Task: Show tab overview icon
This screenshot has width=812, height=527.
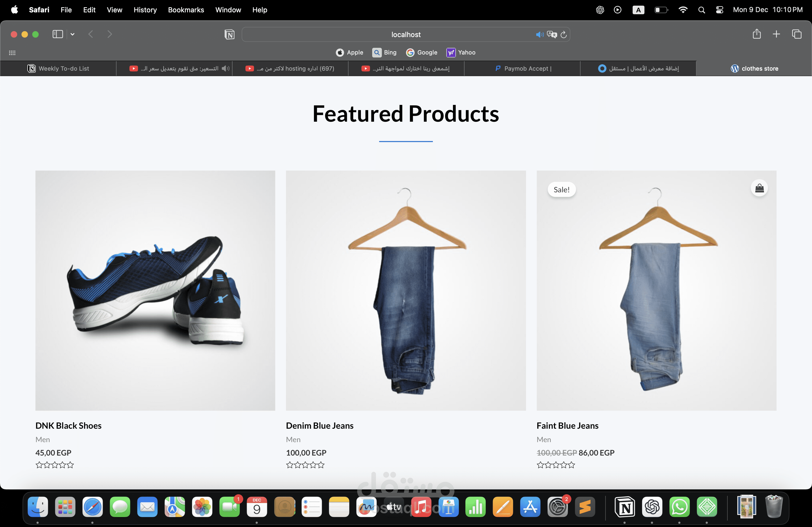Action: 797,34
